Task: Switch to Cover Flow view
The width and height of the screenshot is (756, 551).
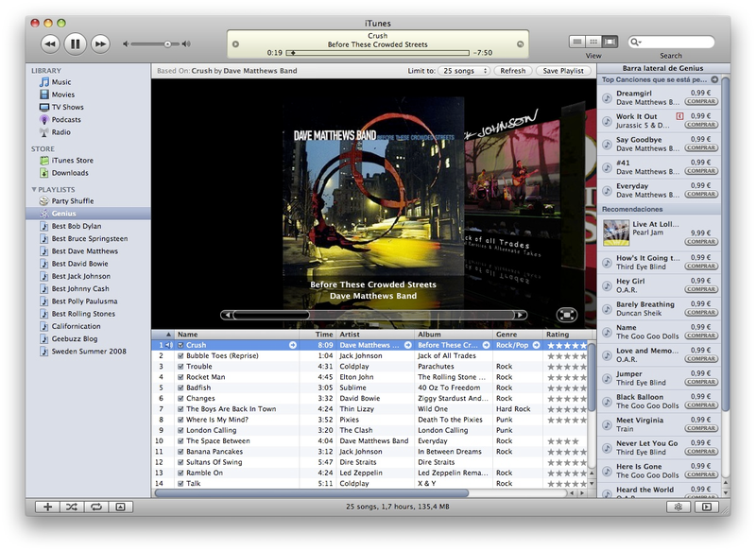Action: tap(610, 42)
